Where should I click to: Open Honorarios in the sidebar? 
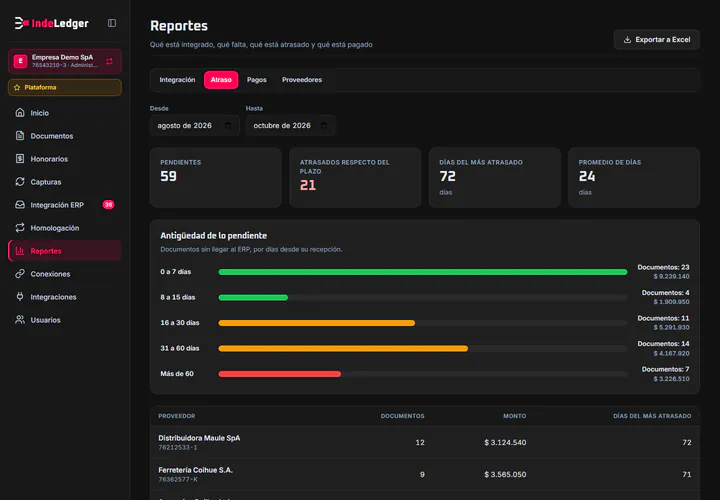65,158
